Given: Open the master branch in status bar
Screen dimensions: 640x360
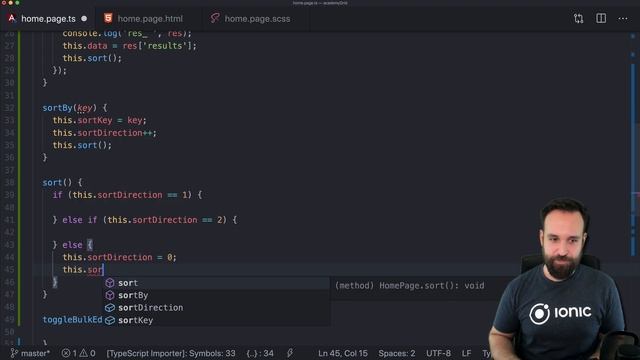Looking at the screenshot, I should click(30, 353).
